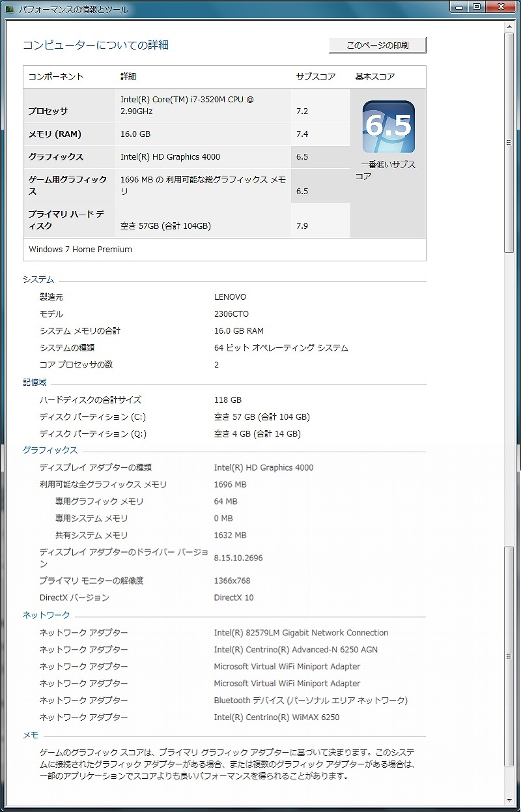Click the disk subscore 7.9

click(302, 226)
